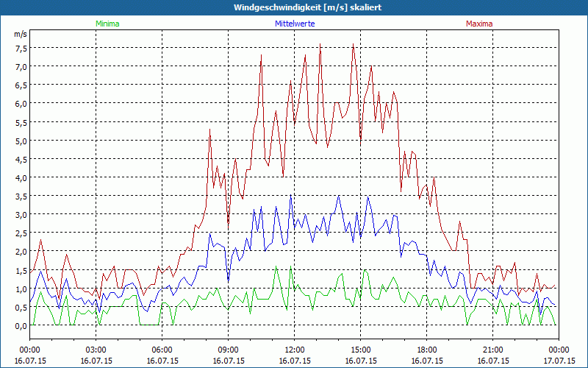The width and height of the screenshot is (588, 368).
Task: Click the 2,5 y-axis value
Action: tap(21, 233)
